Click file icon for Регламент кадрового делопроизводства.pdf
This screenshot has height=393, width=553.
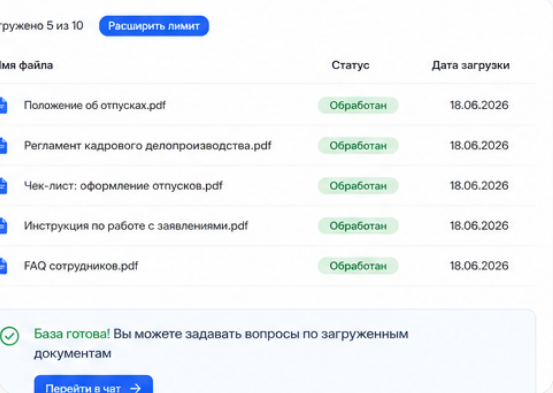coord(3,146)
